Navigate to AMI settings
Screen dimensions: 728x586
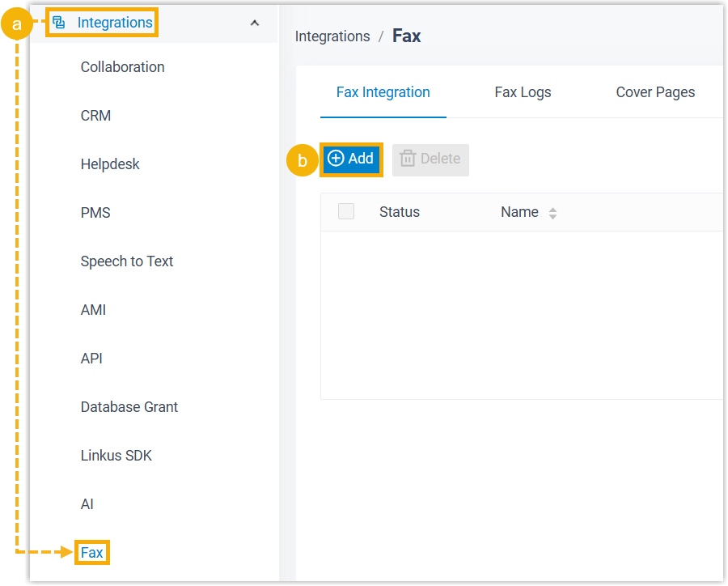(x=93, y=310)
